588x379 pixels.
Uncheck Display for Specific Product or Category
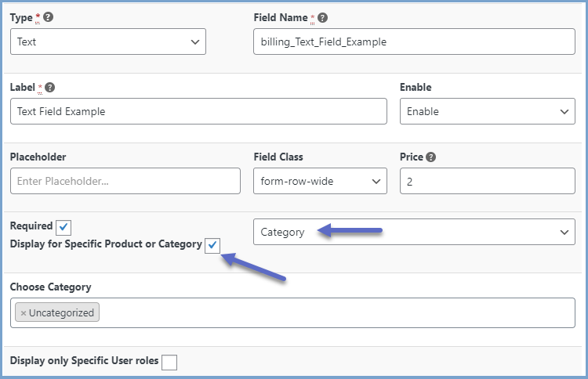[x=212, y=245]
